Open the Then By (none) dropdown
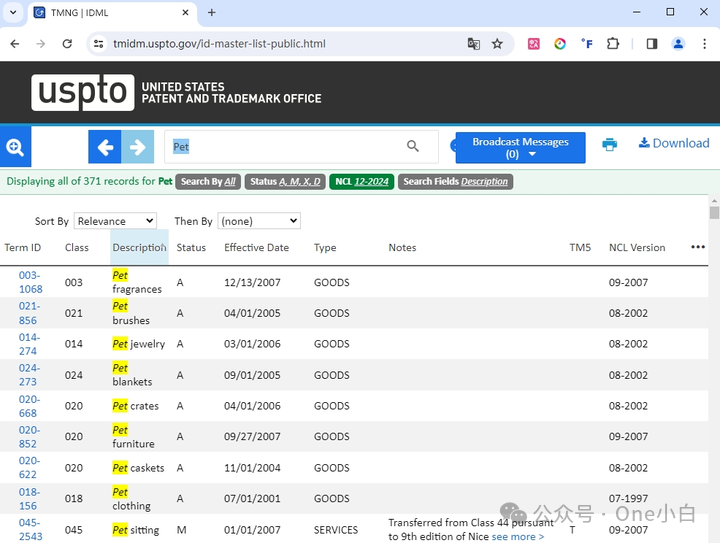Screen dimensions: 720x543 click(x=259, y=221)
